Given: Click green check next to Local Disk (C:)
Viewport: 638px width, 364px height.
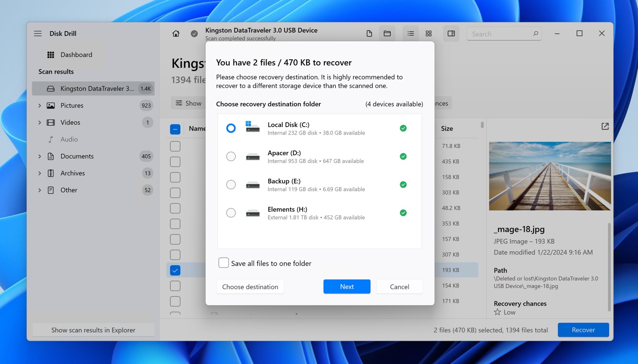Looking at the screenshot, I should [403, 128].
